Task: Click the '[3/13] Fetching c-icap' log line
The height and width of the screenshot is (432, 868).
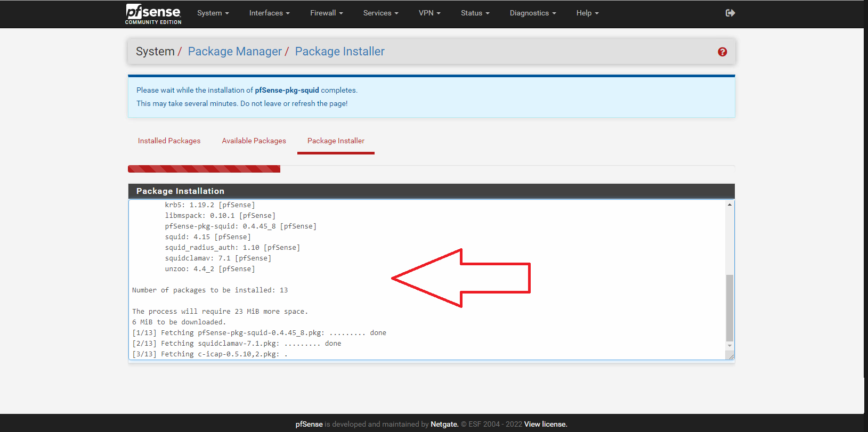Action: point(210,354)
